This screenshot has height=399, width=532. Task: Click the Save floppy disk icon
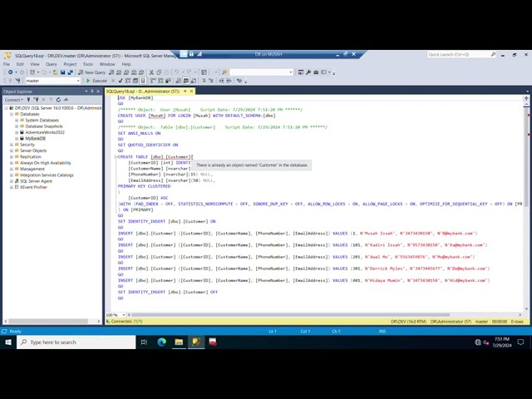click(x=63, y=72)
